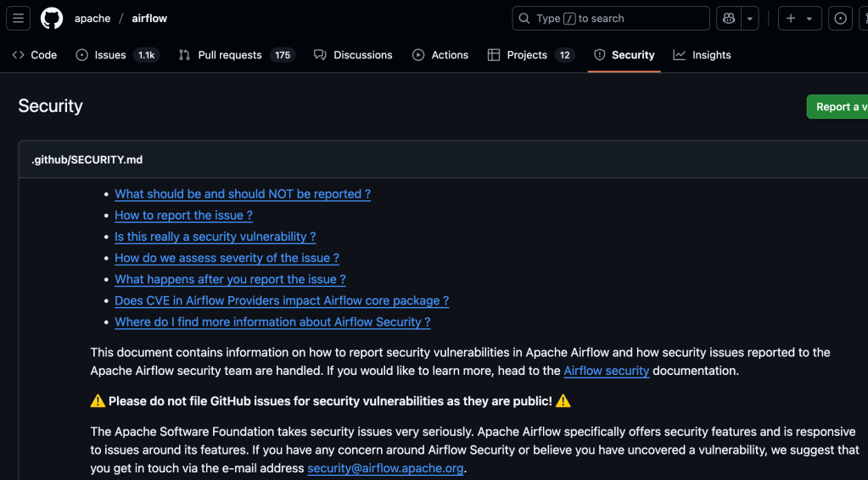Switch to the Code tab

click(35, 55)
